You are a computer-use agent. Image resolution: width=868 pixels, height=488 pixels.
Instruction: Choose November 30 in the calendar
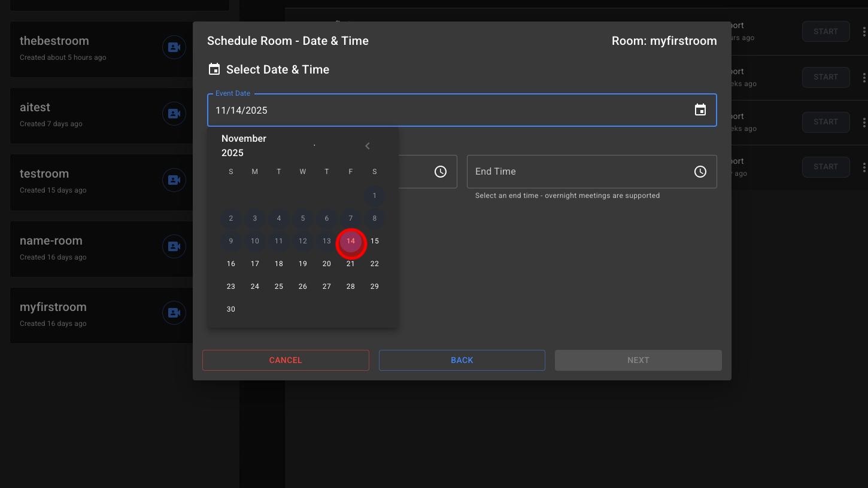[231, 309]
